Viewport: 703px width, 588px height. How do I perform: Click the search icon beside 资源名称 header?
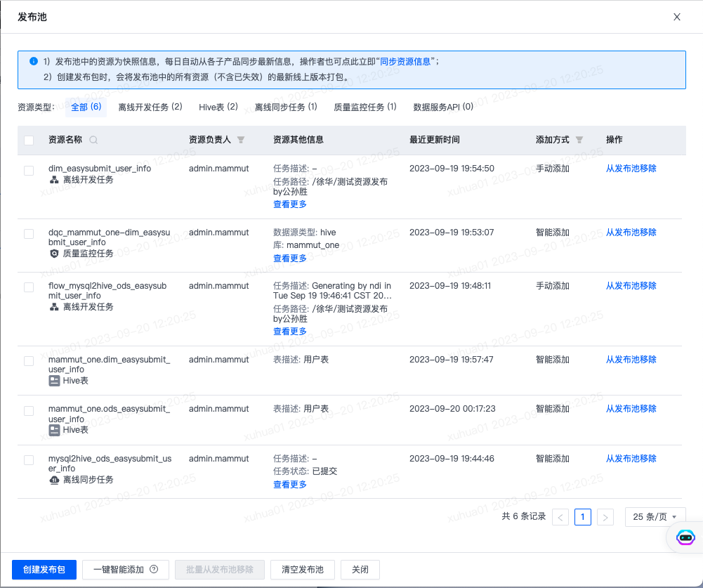(93, 140)
